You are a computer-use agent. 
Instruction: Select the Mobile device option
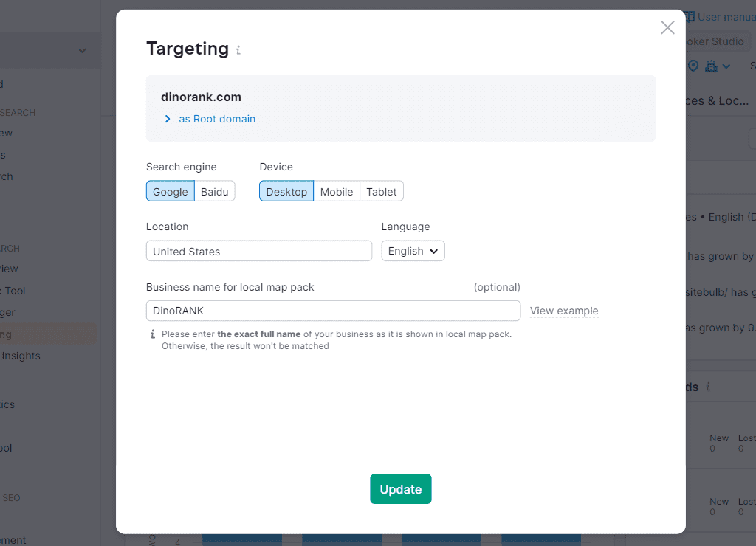click(x=337, y=191)
